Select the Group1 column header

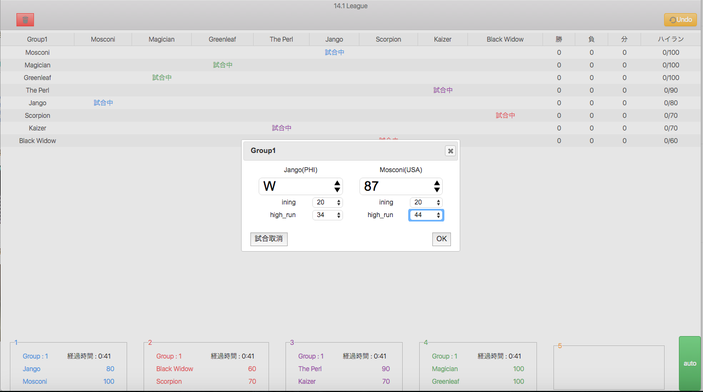[x=37, y=39]
